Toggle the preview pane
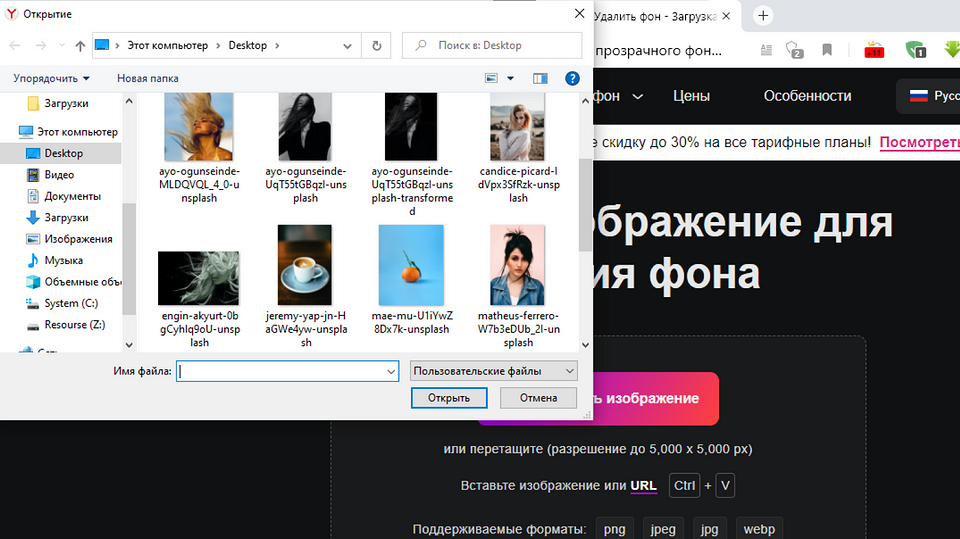This screenshot has width=960, height=539. pos(540,78)
